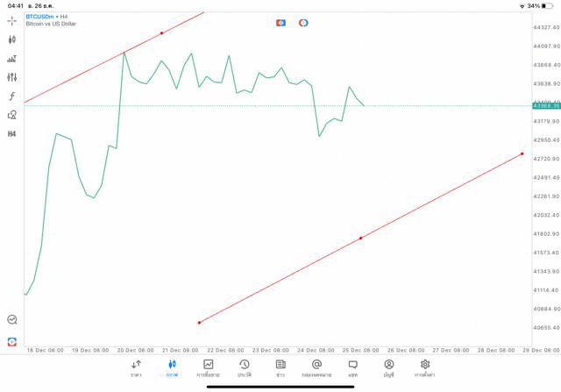
Task: Toggle the red-blue circle button at top
Action: pyautogui.click(x=303, y=23)
